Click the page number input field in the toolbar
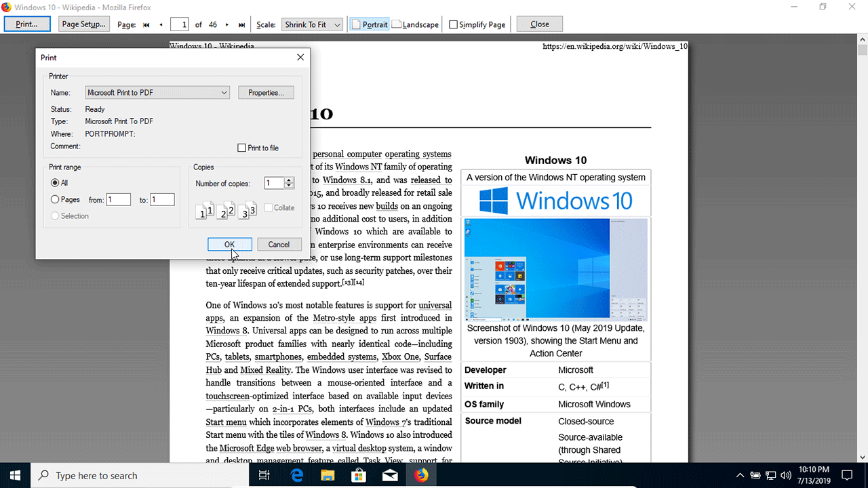The height and width of the screenshot is (488, 868). tap(179, 24)
